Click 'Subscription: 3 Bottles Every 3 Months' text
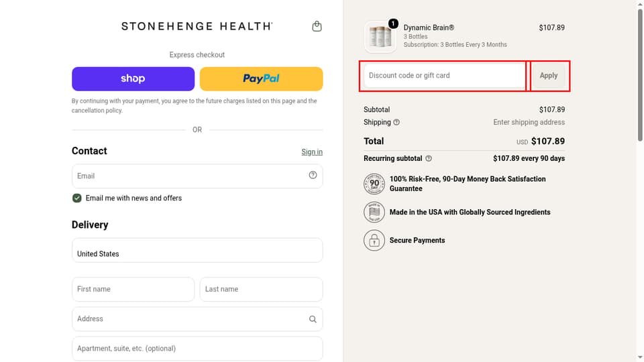This screenshot has width=644, height=362. point(455,45)
